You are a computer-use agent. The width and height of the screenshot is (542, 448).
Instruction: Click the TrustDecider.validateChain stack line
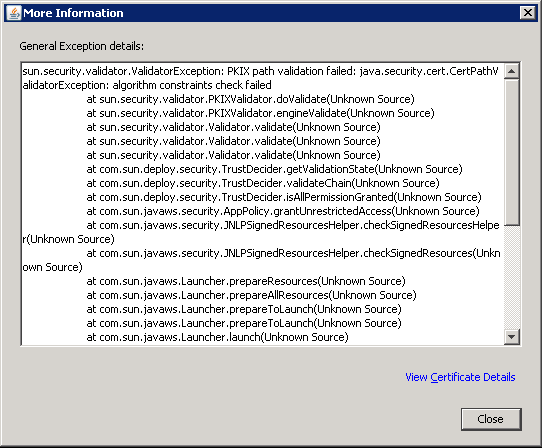[263, 183]
